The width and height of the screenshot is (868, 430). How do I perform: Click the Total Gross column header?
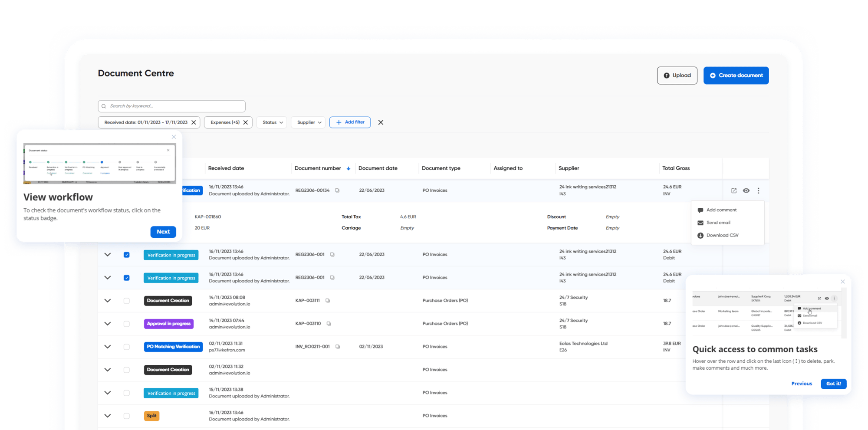coord(676,168)
